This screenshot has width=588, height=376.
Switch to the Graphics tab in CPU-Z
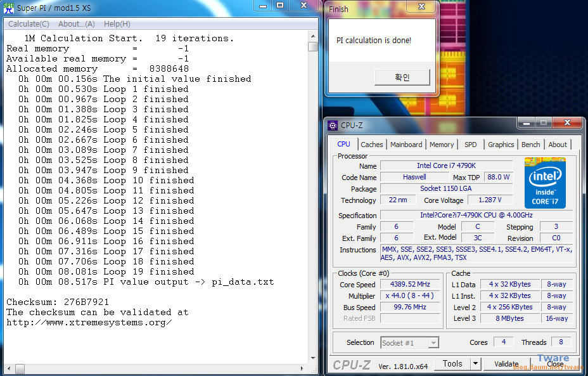(501, 145)
